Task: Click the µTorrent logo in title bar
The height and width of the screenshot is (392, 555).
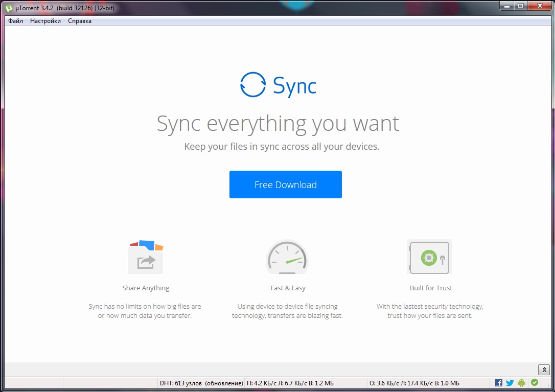Action: pyautogui.click(x=9, y=8)
